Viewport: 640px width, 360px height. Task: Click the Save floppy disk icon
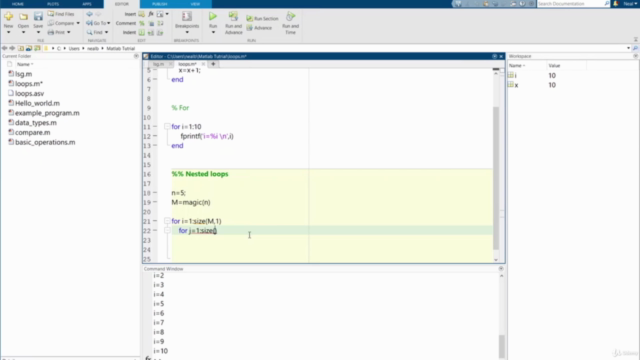[38, 17]
